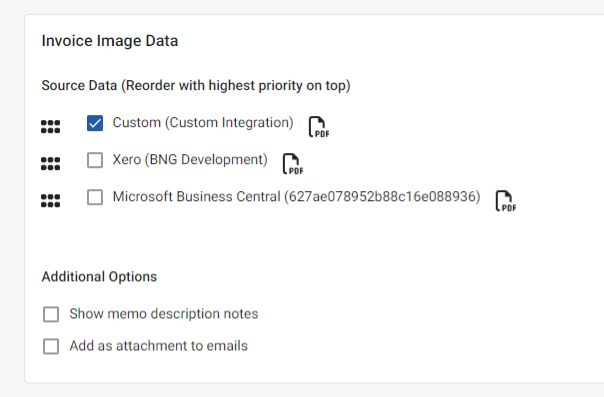Click the reorder handle for Xero row
This screenshot has height=397, width=604.
click(x=50, y=163)
